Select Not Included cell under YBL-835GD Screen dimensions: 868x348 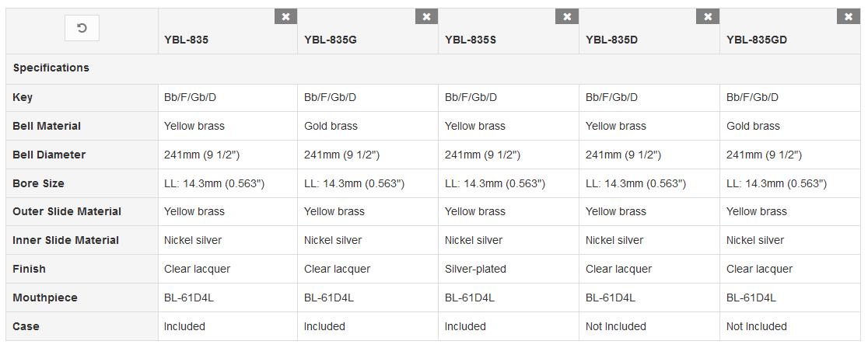coord(756,326)
